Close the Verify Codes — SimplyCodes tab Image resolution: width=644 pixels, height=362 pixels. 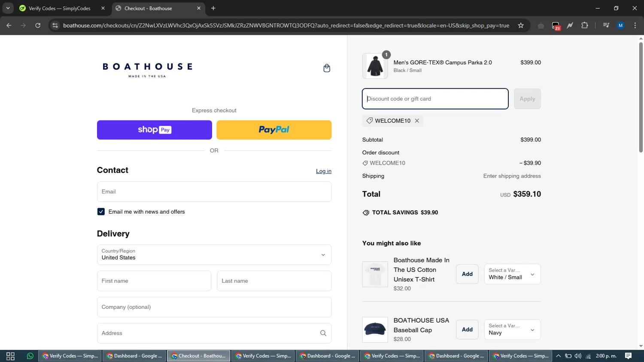103,8
